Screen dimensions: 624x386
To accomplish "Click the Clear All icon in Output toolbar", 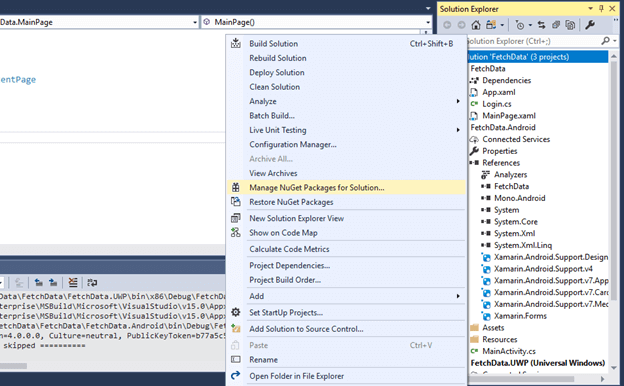I will [73, 283].
